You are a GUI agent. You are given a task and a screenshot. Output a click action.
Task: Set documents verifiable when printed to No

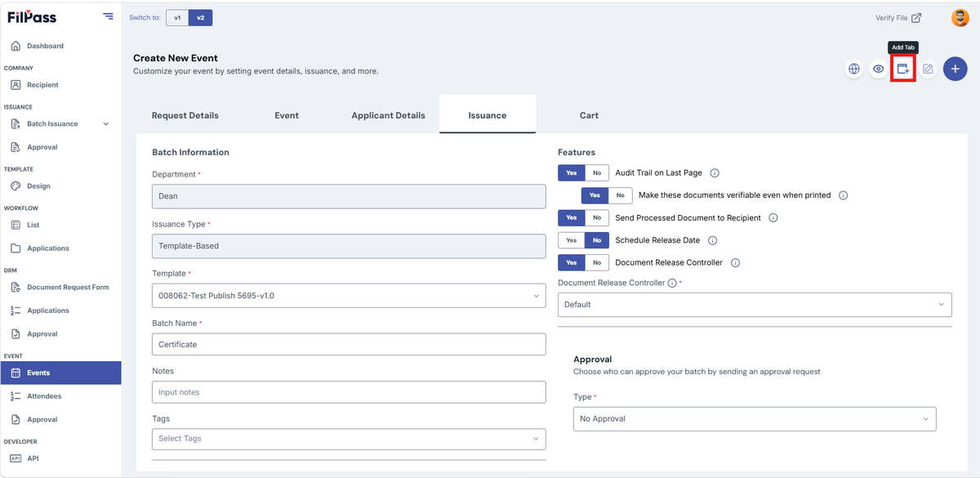coord(621,195)
